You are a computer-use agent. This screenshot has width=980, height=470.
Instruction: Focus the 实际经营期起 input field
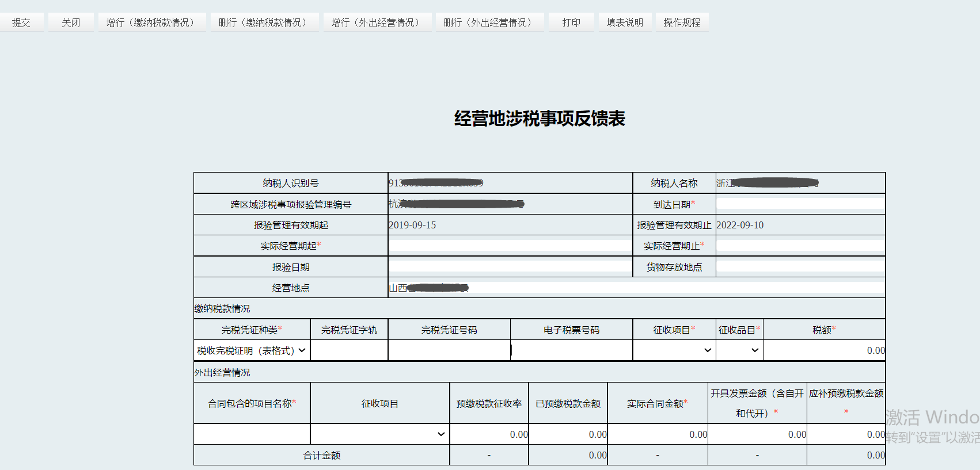510,246
